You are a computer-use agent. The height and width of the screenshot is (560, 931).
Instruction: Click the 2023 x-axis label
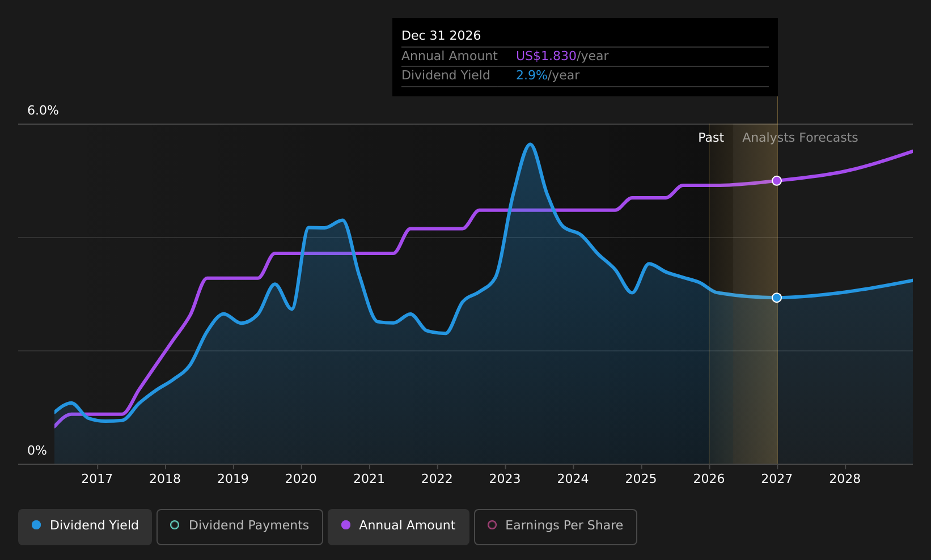(x=505, y=479)
